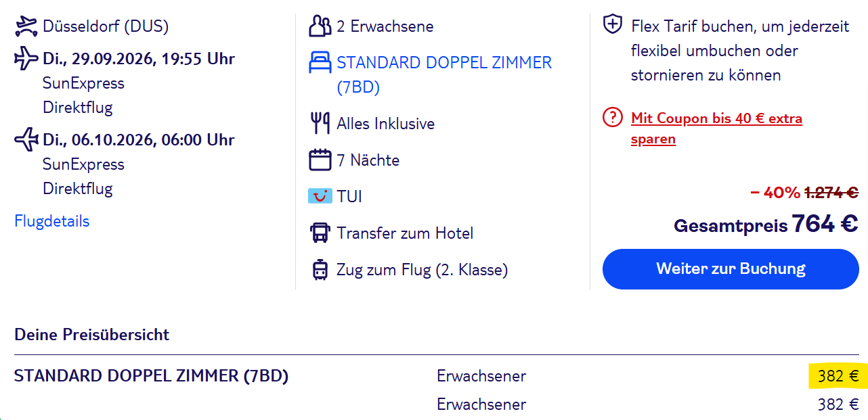Open the Mit Coupon bis 40 € link
Viewport: 868px width, 420px height.
coord(716,129)
